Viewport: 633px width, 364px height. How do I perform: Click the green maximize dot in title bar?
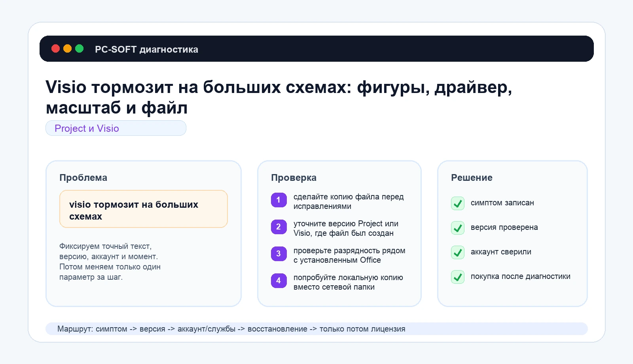79,49
